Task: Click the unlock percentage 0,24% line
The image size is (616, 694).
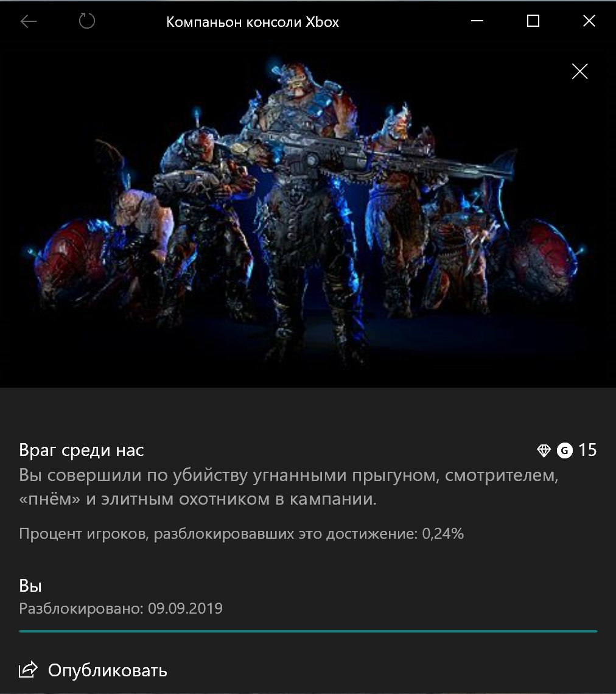Action: click(241, 534)
